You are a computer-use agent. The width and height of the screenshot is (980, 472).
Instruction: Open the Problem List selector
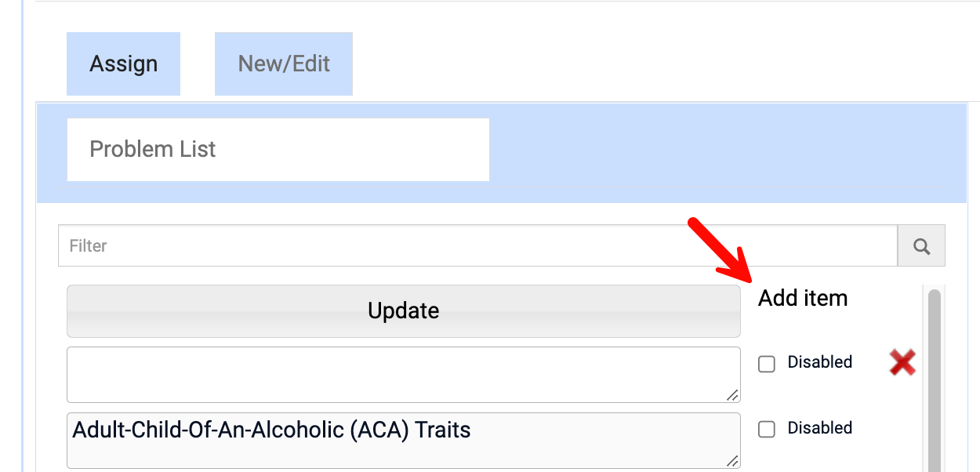(278, 150)
